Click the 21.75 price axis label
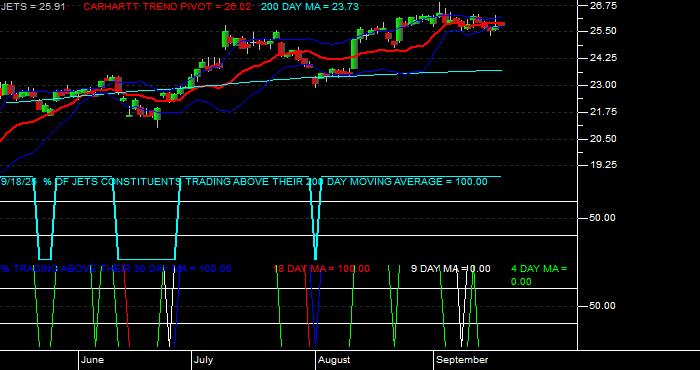This screenshot has width=700, height=370. click(603, 112)
